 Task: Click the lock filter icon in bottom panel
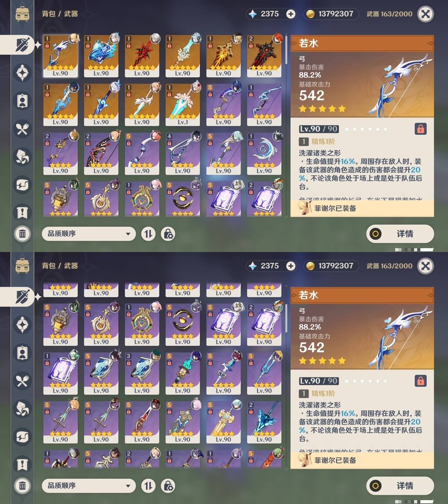click(x=168, y=485)
